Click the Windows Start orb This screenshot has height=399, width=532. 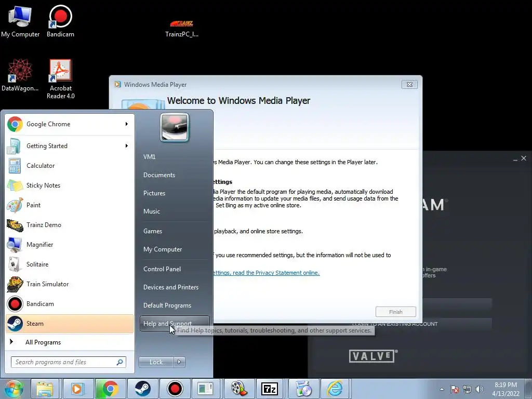(x=14, y=389)
